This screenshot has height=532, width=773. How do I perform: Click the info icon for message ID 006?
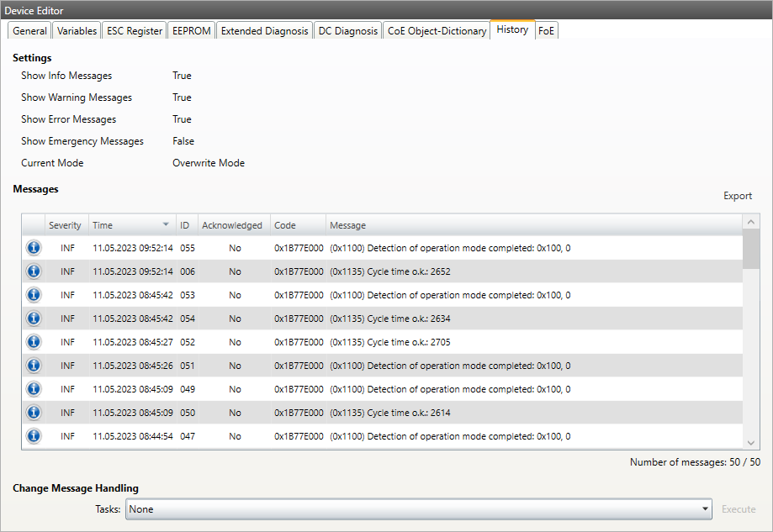click(34, 271)
